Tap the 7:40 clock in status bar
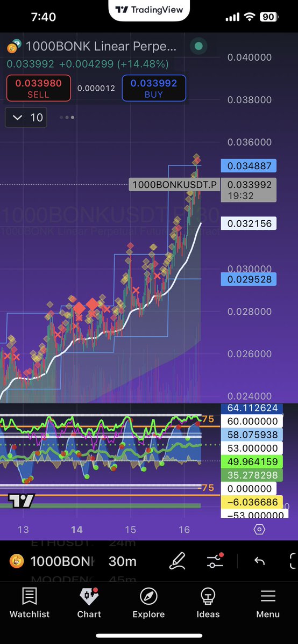The height and width of the screenshot is (644, 298). (x=43, y=17)
